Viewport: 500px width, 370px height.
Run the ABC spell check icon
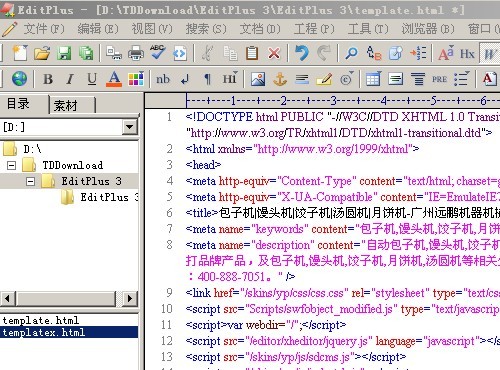pos(158,52)
